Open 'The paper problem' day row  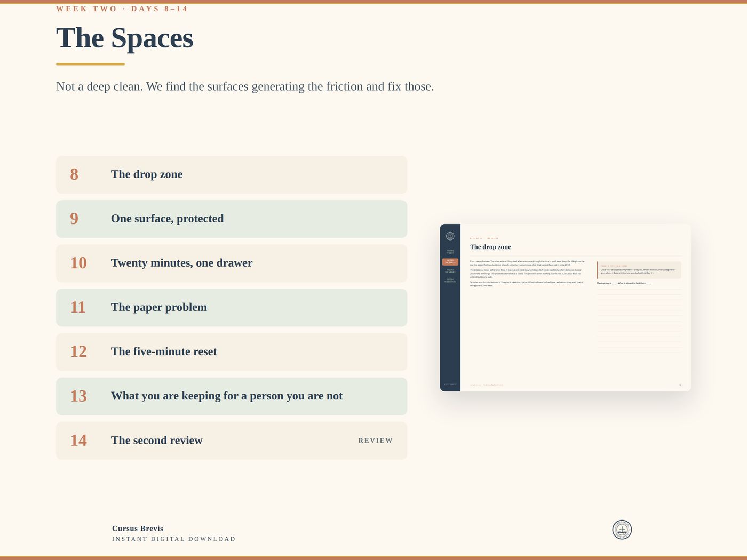232,308
